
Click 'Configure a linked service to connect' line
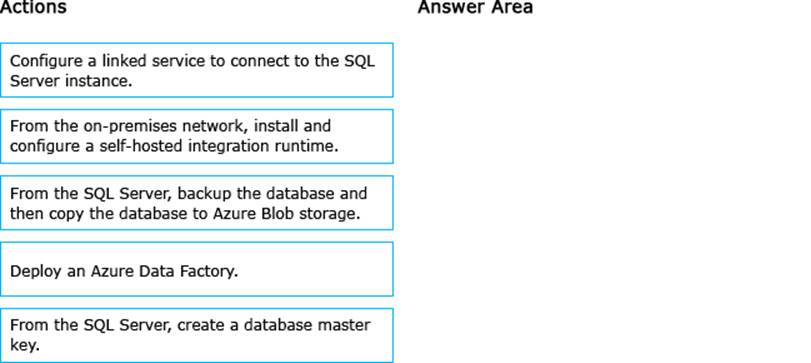coord(192,60)
